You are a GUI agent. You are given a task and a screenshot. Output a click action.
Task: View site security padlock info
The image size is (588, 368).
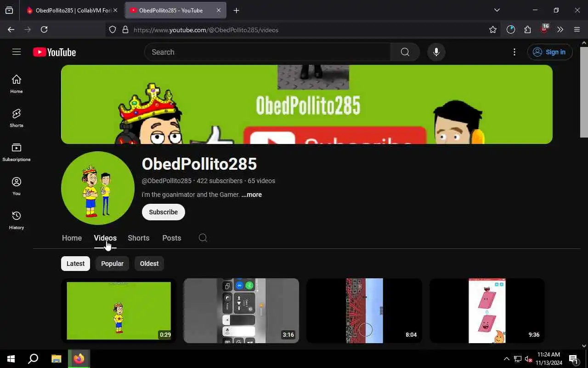coord(125,30)
